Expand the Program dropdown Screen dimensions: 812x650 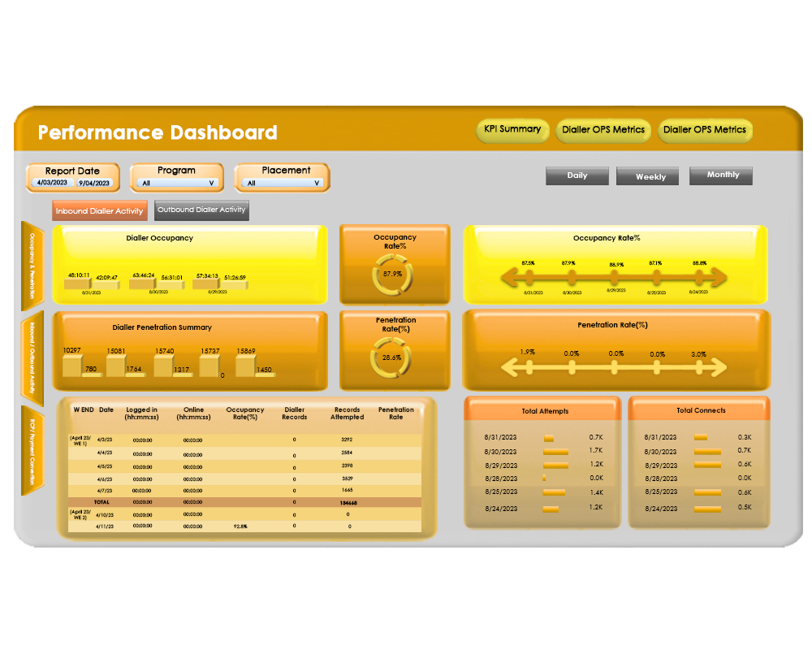point(177,182)
